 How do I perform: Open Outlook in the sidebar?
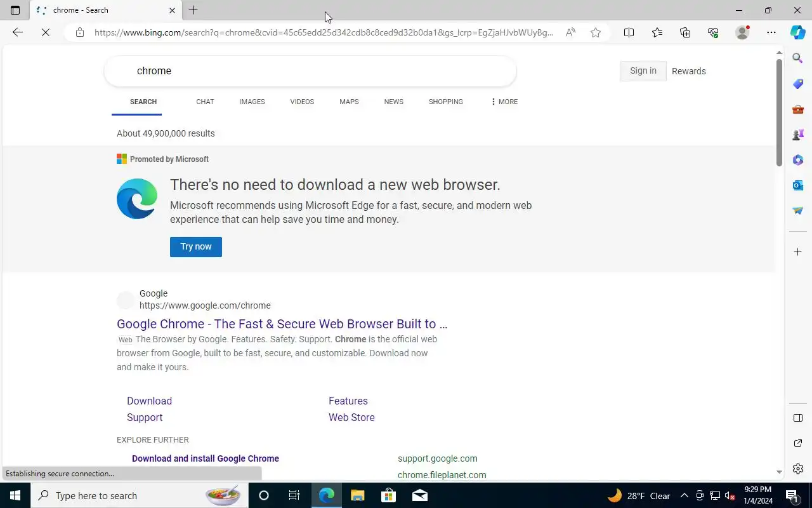[798, 185]
